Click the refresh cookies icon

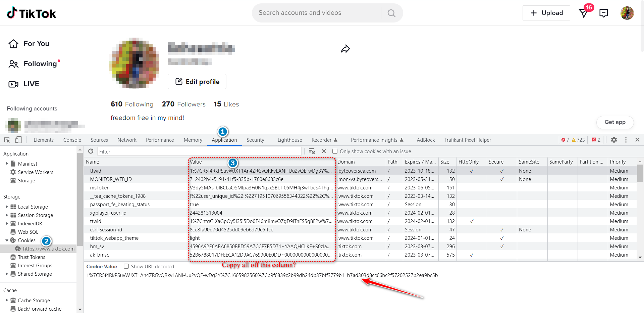click(91, 151)
